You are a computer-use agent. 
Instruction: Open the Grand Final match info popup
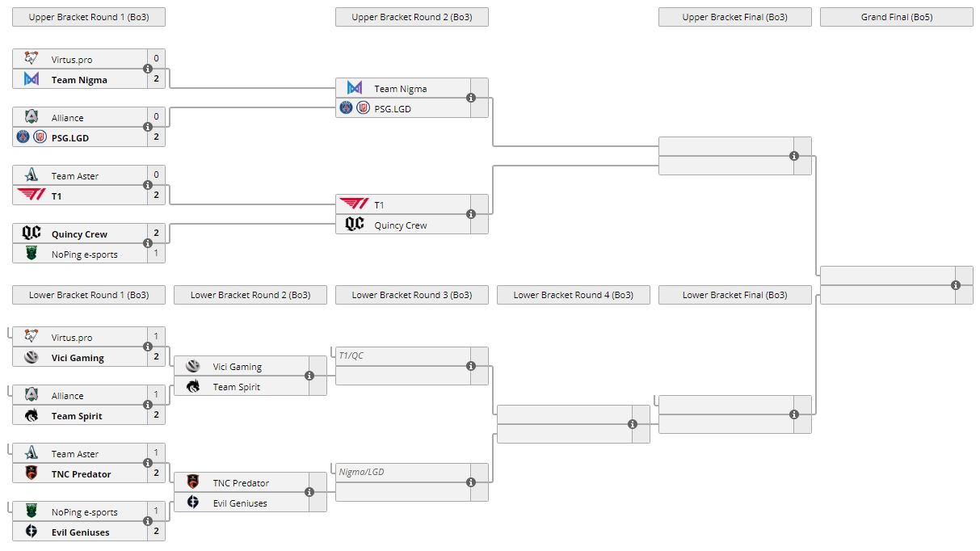[956, 285]
